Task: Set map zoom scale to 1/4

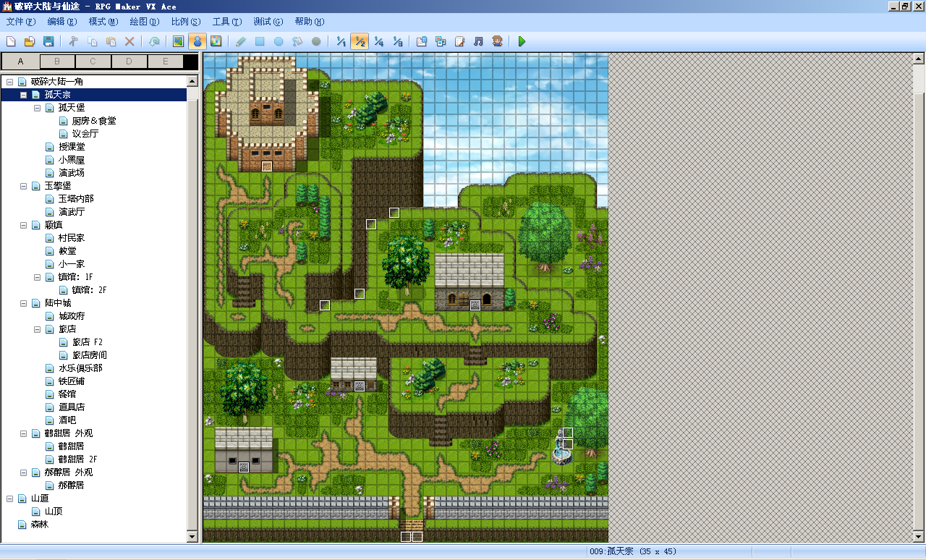Action: pyautogui.click(x=378, y=41)
